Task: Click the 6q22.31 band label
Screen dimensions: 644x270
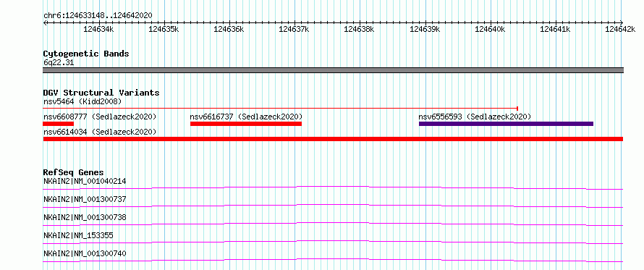Action: click(59, 63)
